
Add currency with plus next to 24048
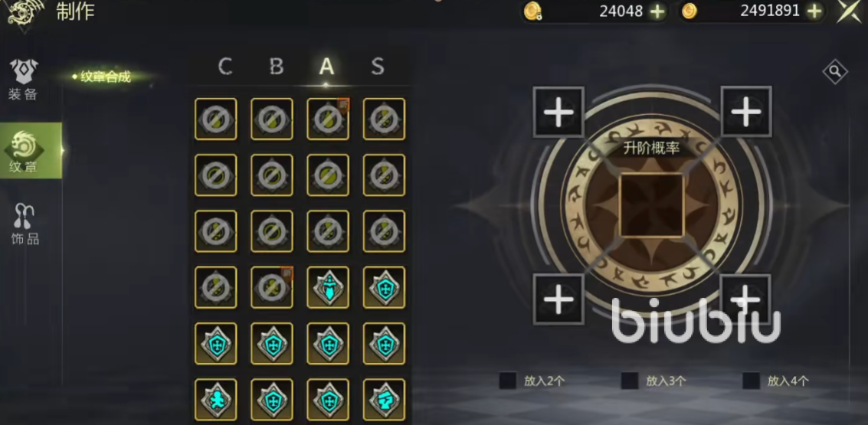click(657, 11)
